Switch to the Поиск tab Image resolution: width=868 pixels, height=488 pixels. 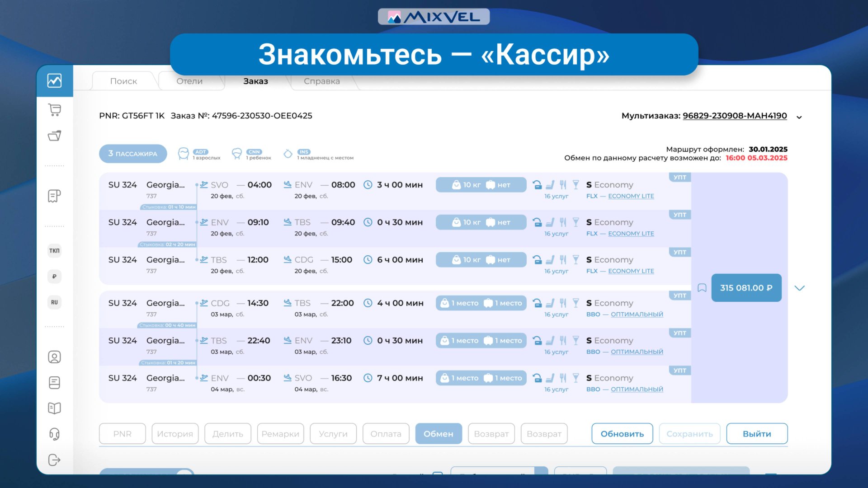tap(123, 81)
